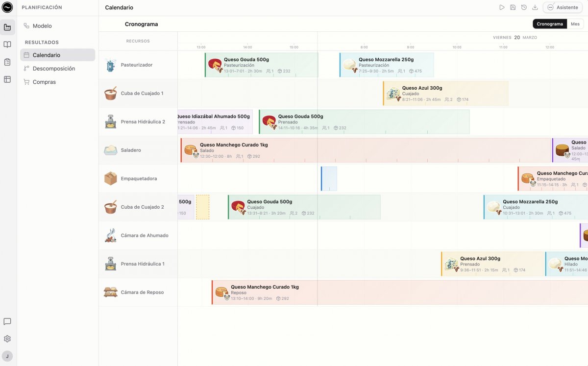588x366 pixels.
Task: Switch to the Mes view
Action: pos(575,24)
